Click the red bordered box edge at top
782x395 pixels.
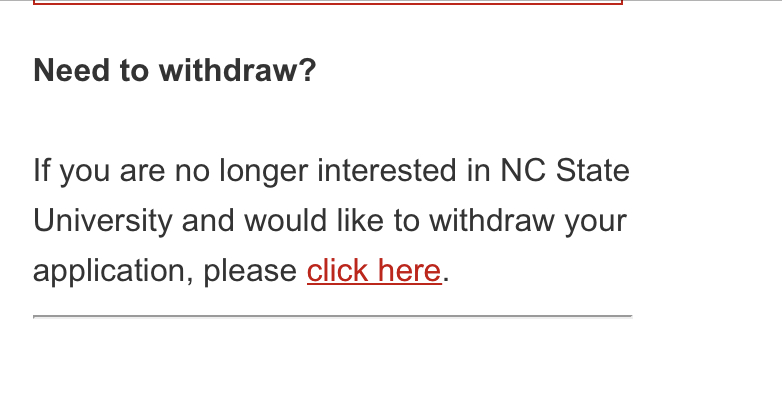(328, 2)
